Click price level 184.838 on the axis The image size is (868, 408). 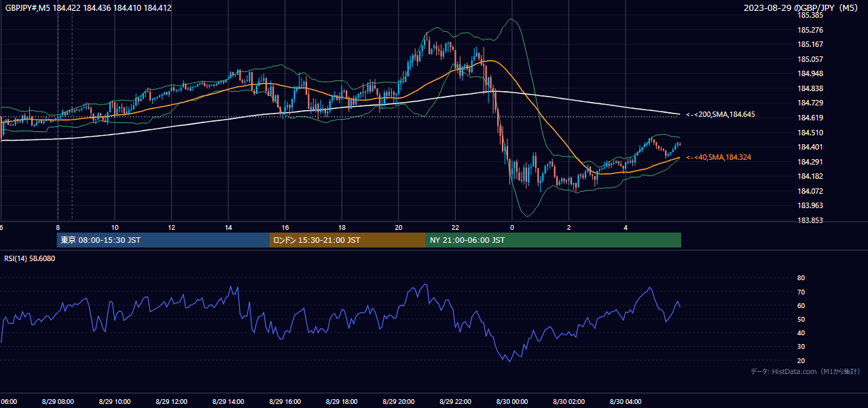(810, 88)
